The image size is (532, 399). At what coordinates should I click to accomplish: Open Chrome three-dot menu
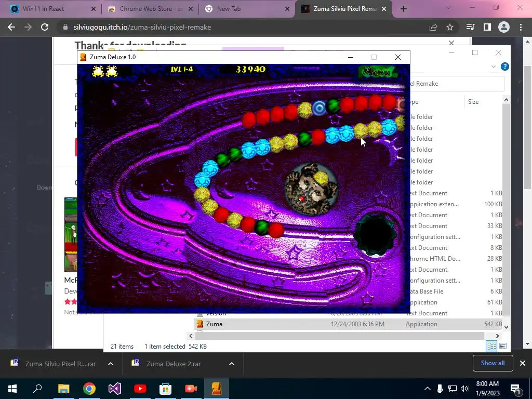tap(521, 27)
